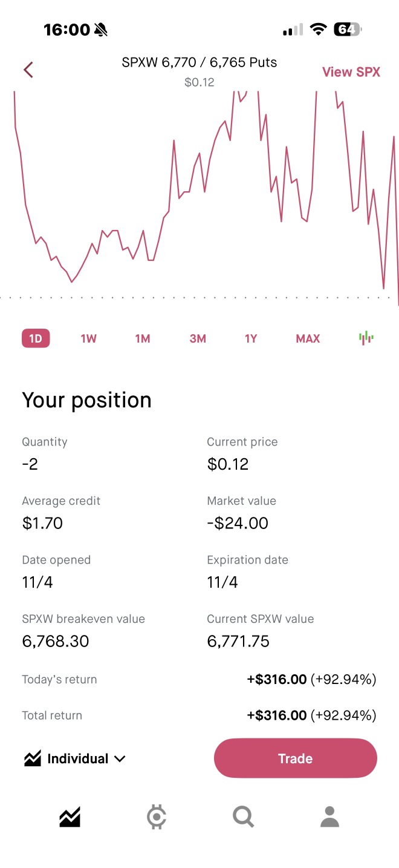The width and height of the screenshot is (399, 868).
Task: Open the View SPX link
Action: pyautogui.click(x=351, y=72)
